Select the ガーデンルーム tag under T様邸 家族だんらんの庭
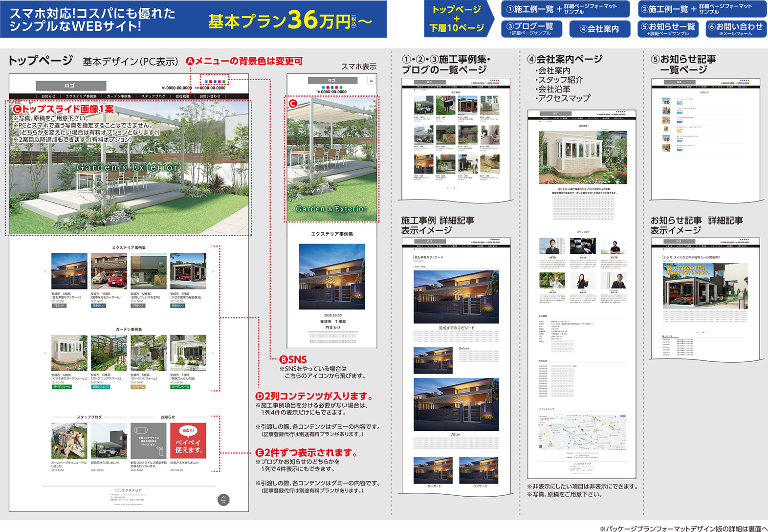This screenshot has width=768, height=532. 180,387
